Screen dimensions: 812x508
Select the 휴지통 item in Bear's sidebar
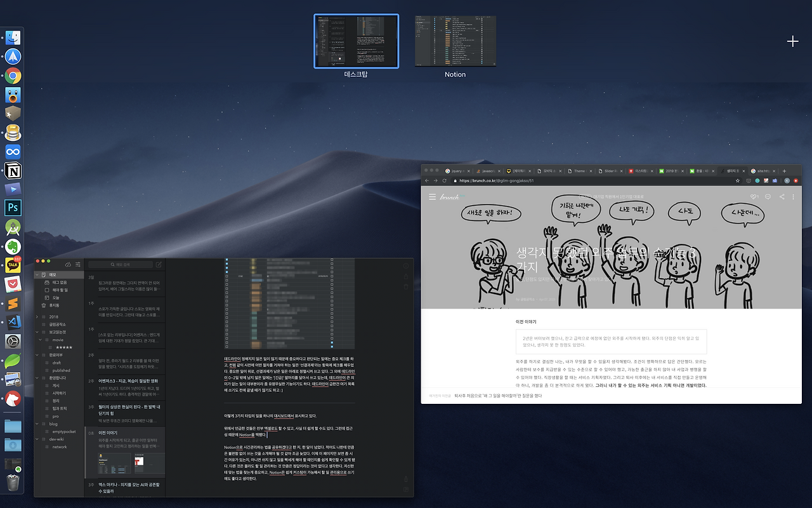click(x=58, y=305)
